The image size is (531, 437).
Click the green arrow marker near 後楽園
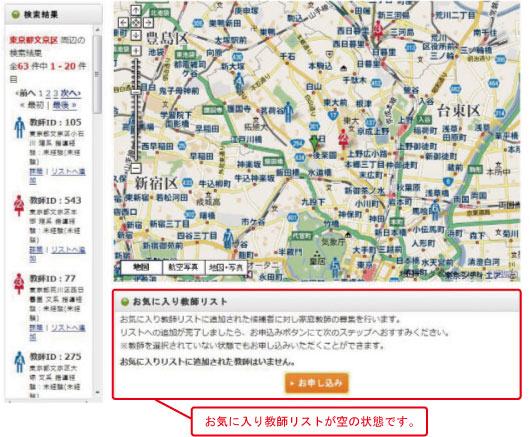(x=315, y=144)
